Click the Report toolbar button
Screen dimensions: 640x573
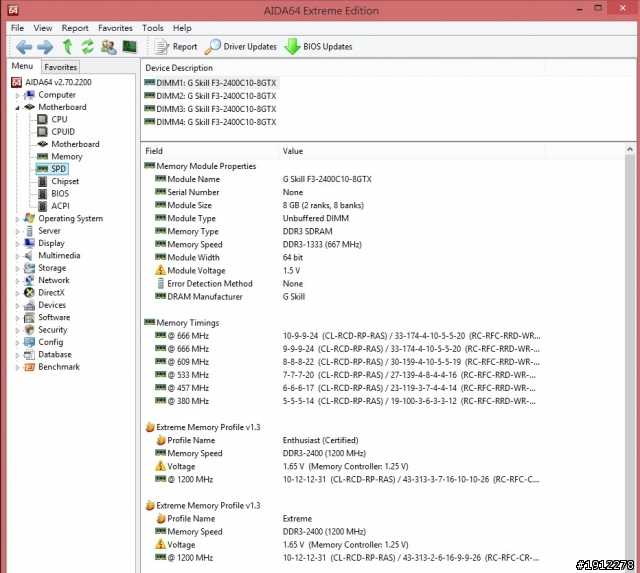(176, 47)
